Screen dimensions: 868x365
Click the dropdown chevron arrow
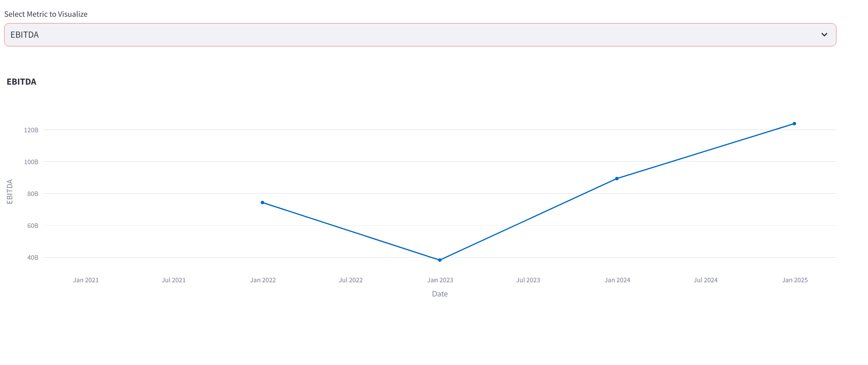click(x=824, y=34)
